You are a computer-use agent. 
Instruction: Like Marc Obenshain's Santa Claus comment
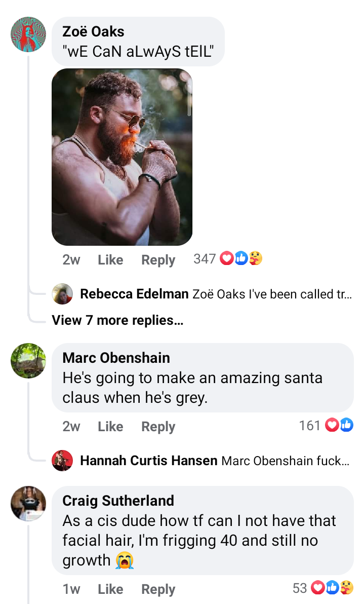tap(110, 427)
